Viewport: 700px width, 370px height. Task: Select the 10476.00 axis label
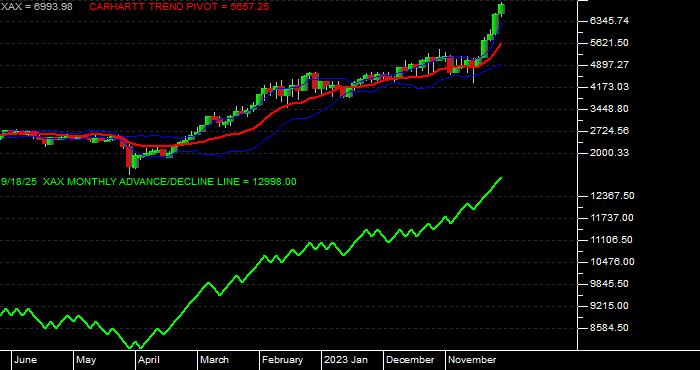(x=612, y=262)
